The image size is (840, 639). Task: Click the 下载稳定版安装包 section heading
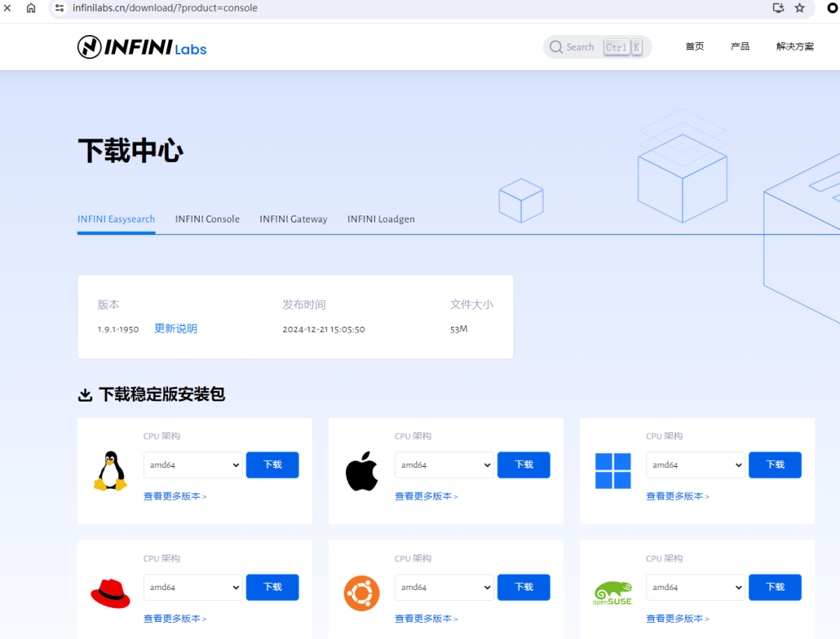pos(162,395)
